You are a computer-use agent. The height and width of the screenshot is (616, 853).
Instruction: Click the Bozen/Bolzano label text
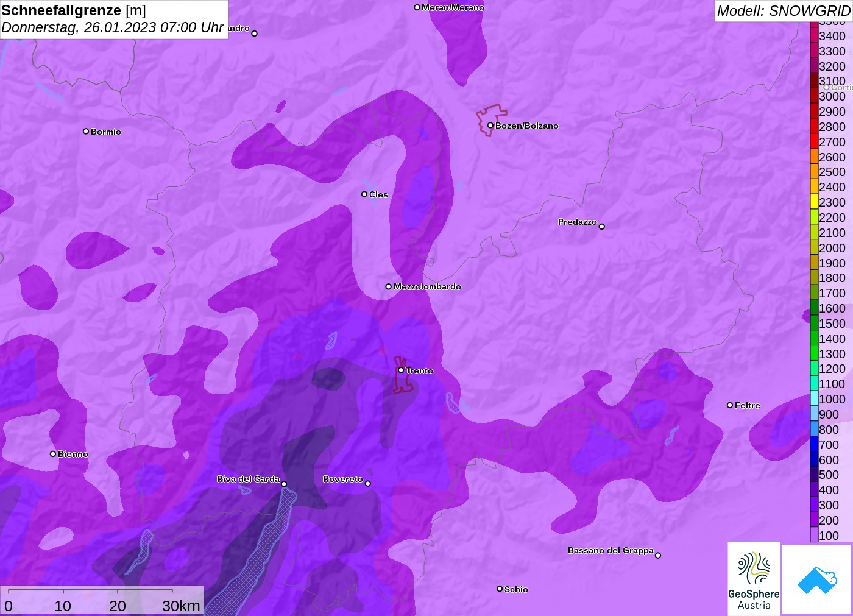pos(527,126)
